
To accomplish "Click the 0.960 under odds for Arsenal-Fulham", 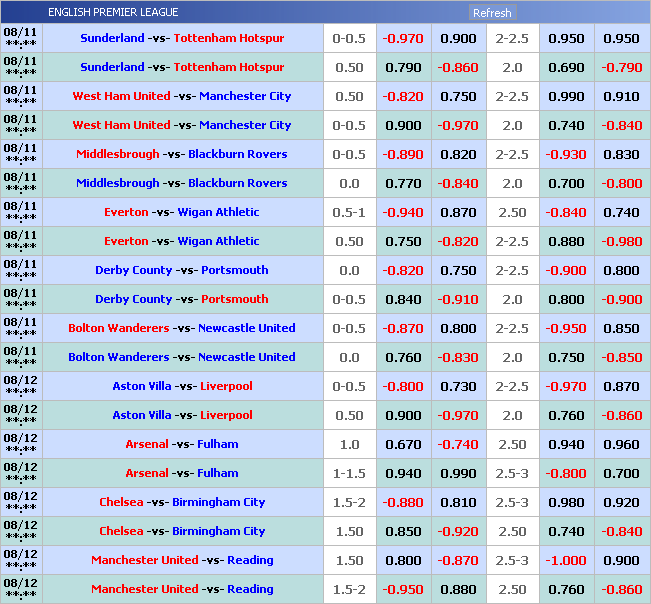I will click(x=621, y=444).
